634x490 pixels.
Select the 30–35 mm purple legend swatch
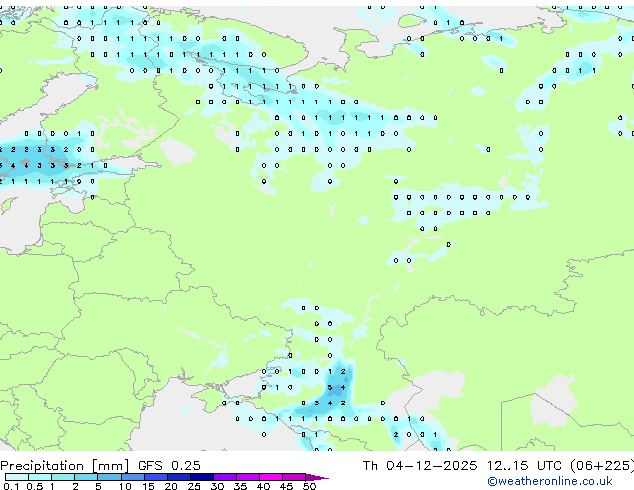point(224,477)
